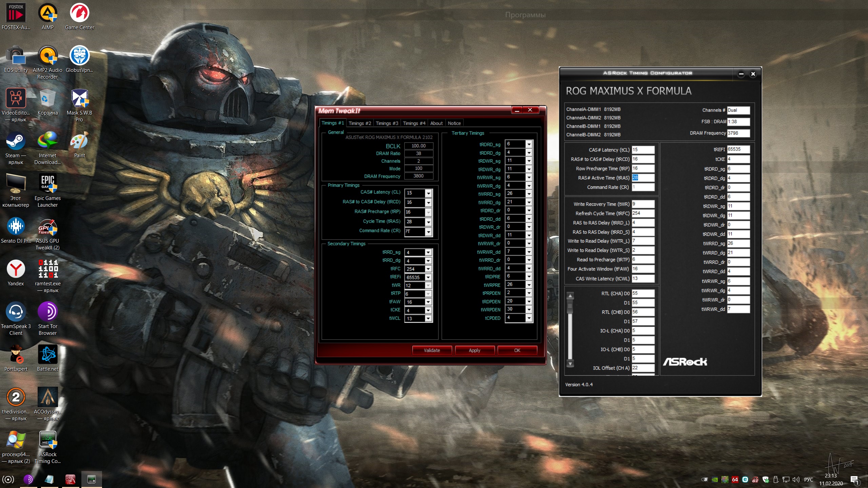This screenshot has width=868, height=488.
Task: Click the volume icon in system tray
Action: coord(795,479)
